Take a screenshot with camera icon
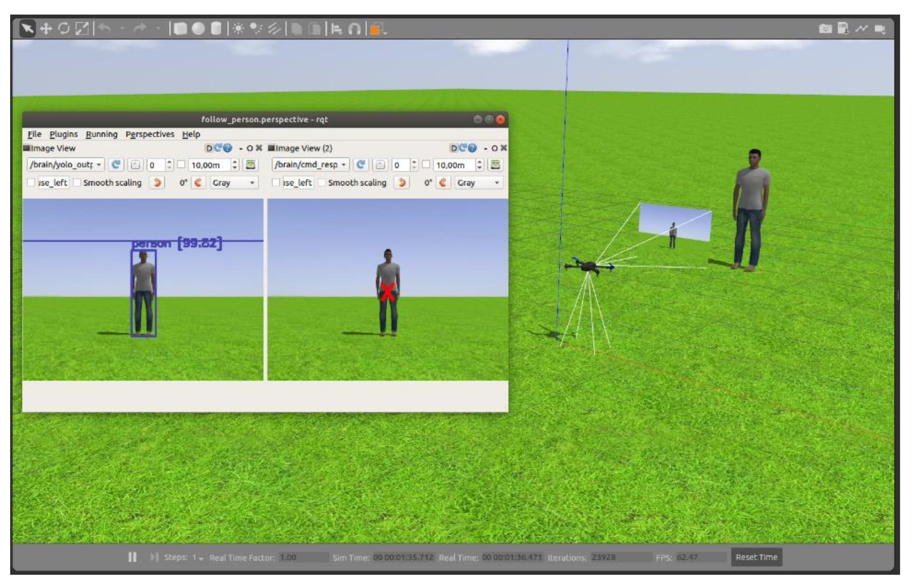The width and height of the screenshot is (916, 588). point(825,28)
